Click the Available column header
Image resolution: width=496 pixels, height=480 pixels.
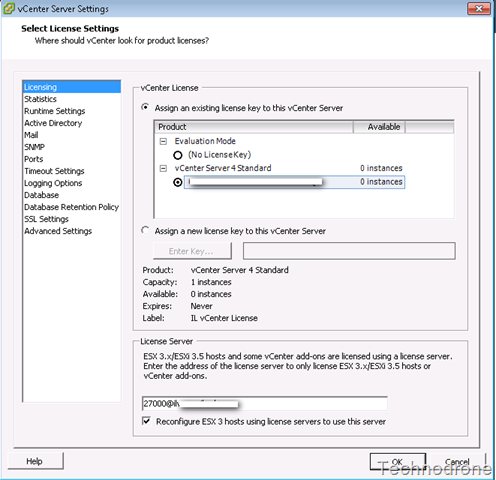coord(379,127)
